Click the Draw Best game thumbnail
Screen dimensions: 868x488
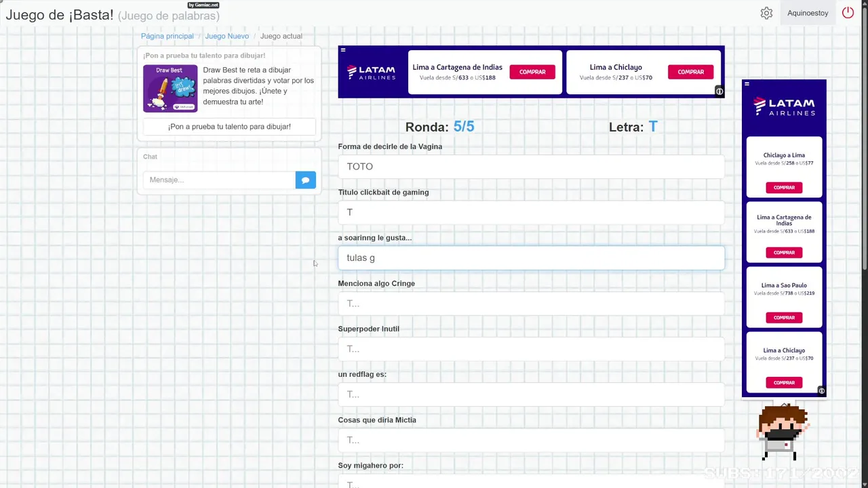170,88
